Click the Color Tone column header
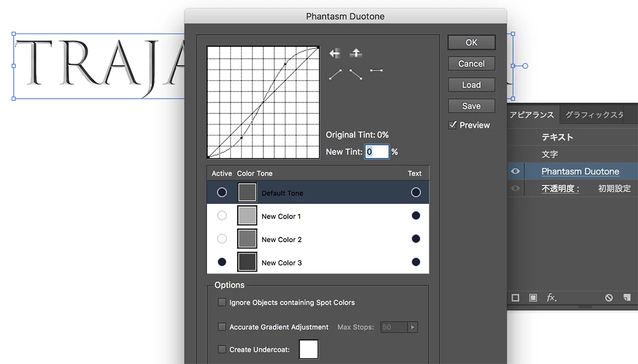638x364 pixels. pos(255,173)
